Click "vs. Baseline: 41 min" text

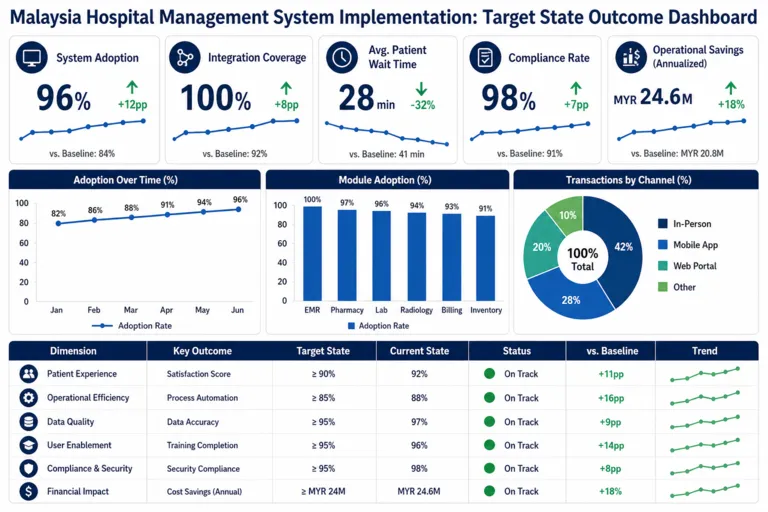tap(387, 154)
